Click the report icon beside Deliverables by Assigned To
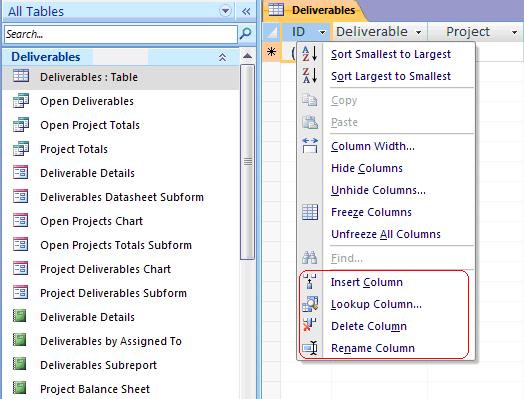 coord(19,341)
